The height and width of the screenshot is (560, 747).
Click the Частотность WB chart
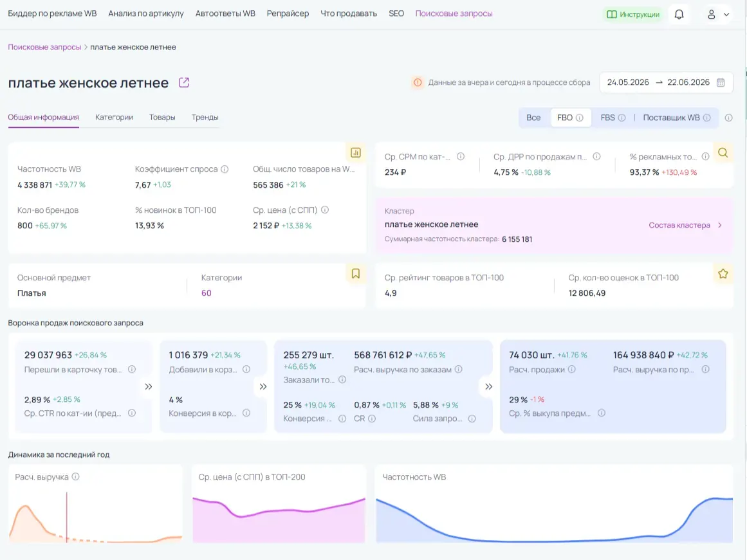555,519
